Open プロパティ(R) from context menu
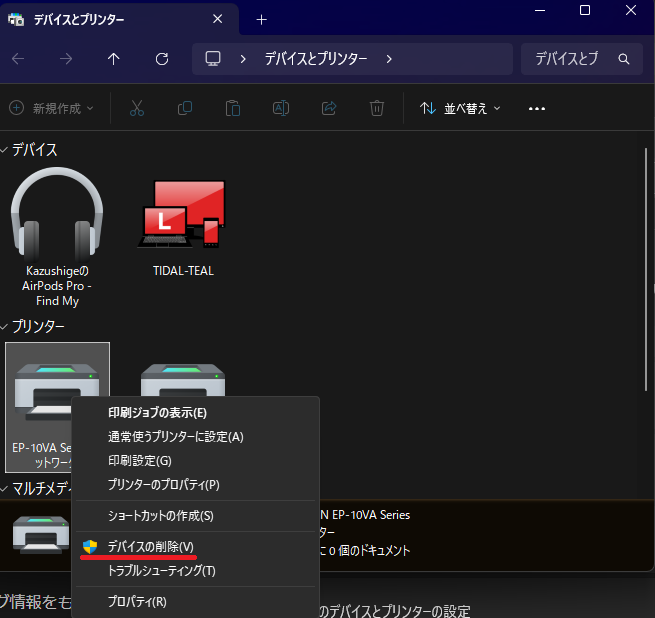Screen dimensions: 655x618 (x=195, y=601)
